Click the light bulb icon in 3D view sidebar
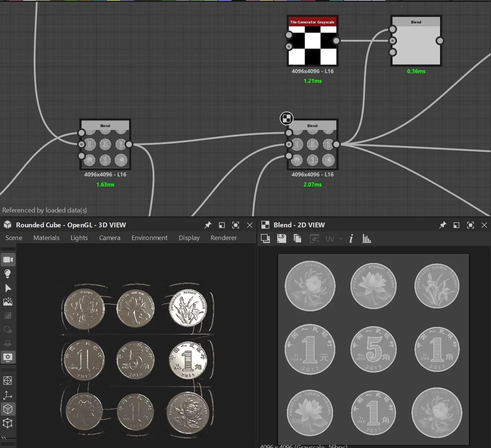Screen dimensions: 491x448 [x=8, y=274]
